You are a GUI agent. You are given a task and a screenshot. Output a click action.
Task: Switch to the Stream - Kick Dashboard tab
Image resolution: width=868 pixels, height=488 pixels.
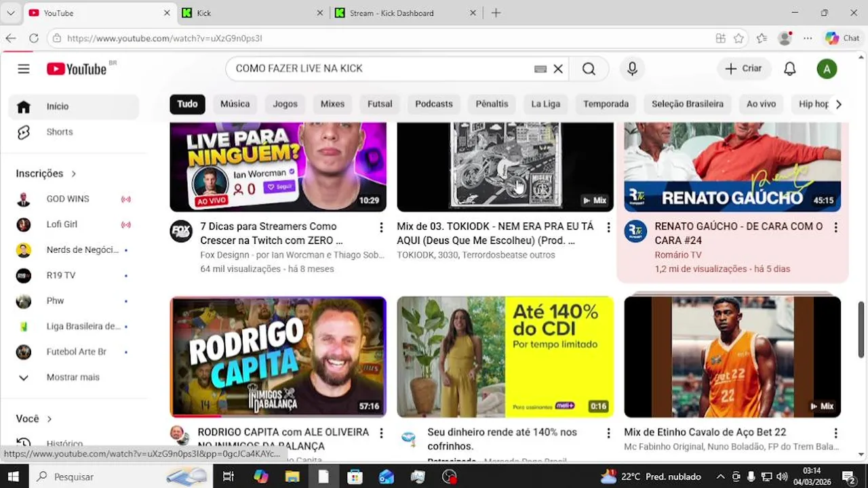[406, 13]
